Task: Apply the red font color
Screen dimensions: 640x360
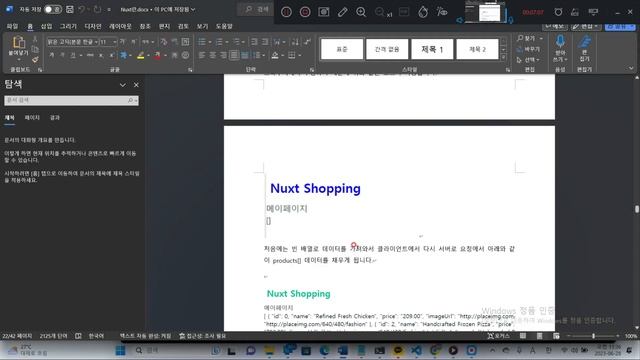Action: point(158,55)
